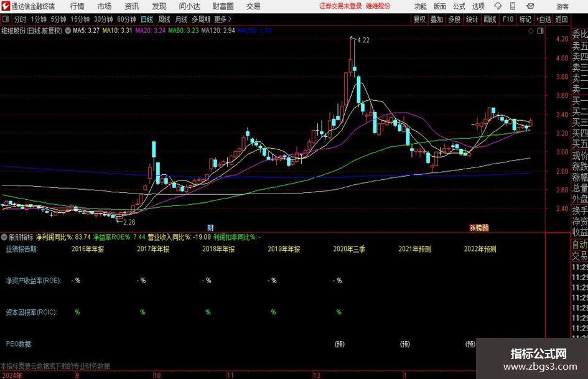Switch to the 30分钟 period tab
588x379 pixels.
click(103, 19)
